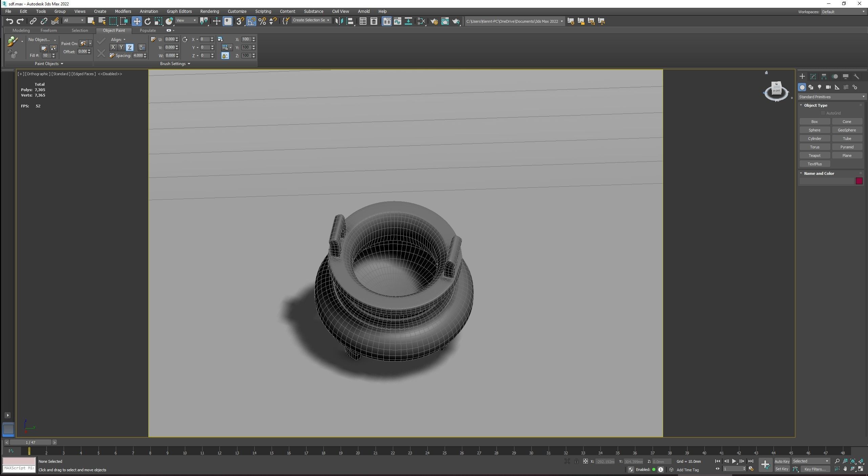Toggle Angle Snap on the toolbar
This screenshot has width=868, height=476.
pos(251,21)
